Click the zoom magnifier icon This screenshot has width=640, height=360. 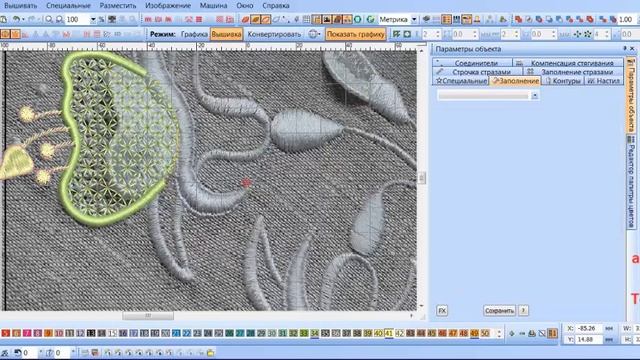[49, 19]
